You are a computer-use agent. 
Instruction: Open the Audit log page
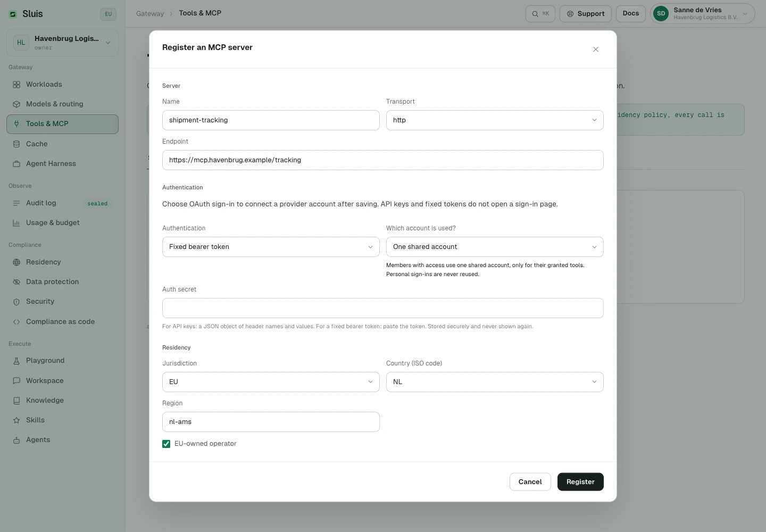pos(62,203)
